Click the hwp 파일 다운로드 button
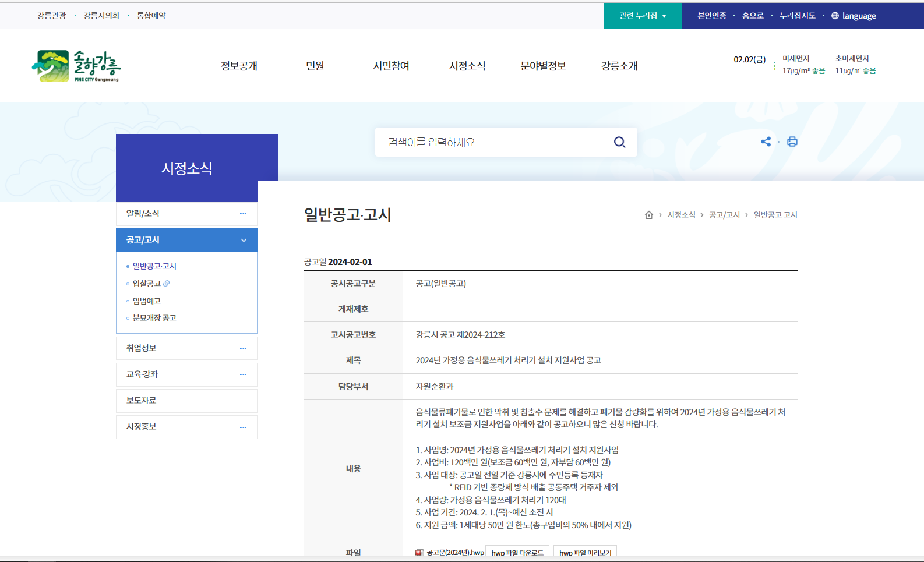924x562 pixels. (x=517, y=552)
